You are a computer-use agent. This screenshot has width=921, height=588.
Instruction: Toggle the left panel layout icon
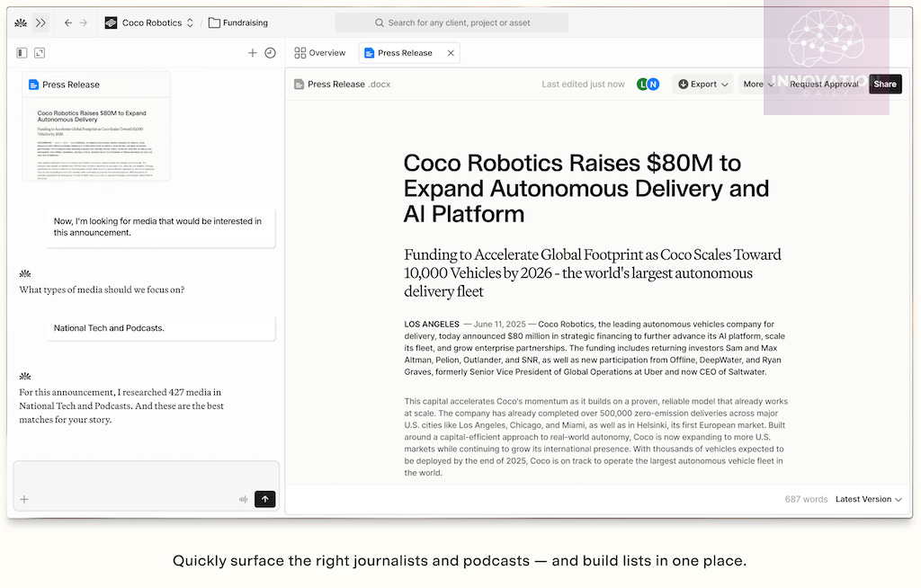click(22, 53)
